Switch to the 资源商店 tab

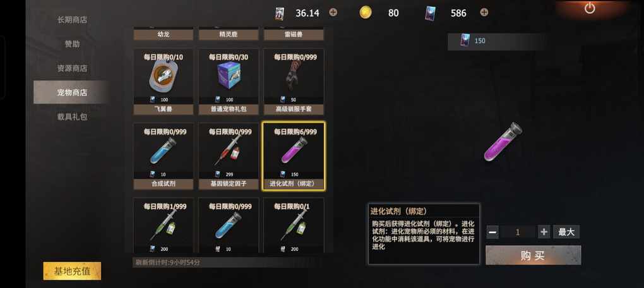(72, 68)
